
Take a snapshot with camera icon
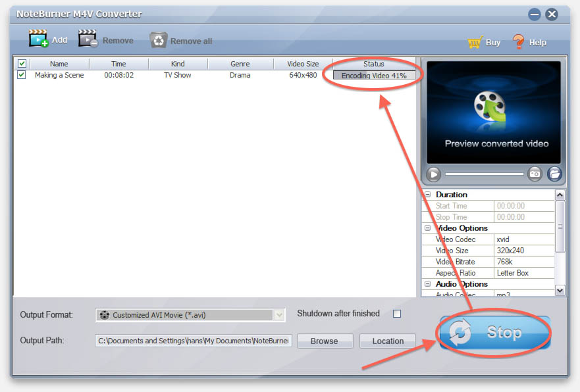point(535,174)
